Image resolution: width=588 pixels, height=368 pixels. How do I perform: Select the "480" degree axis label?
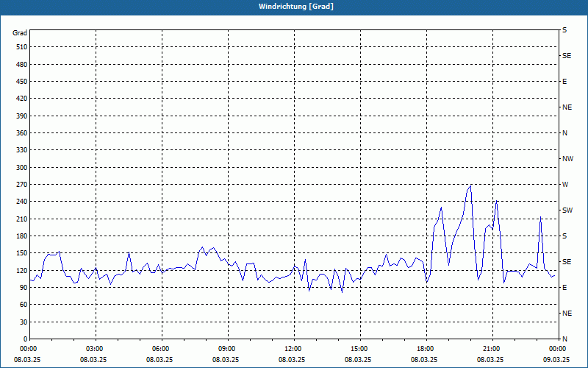(x=22, y=65)
